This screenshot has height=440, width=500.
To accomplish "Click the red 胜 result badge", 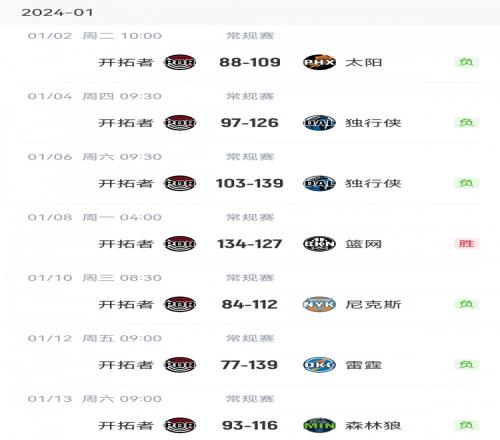I will [467, 244].
